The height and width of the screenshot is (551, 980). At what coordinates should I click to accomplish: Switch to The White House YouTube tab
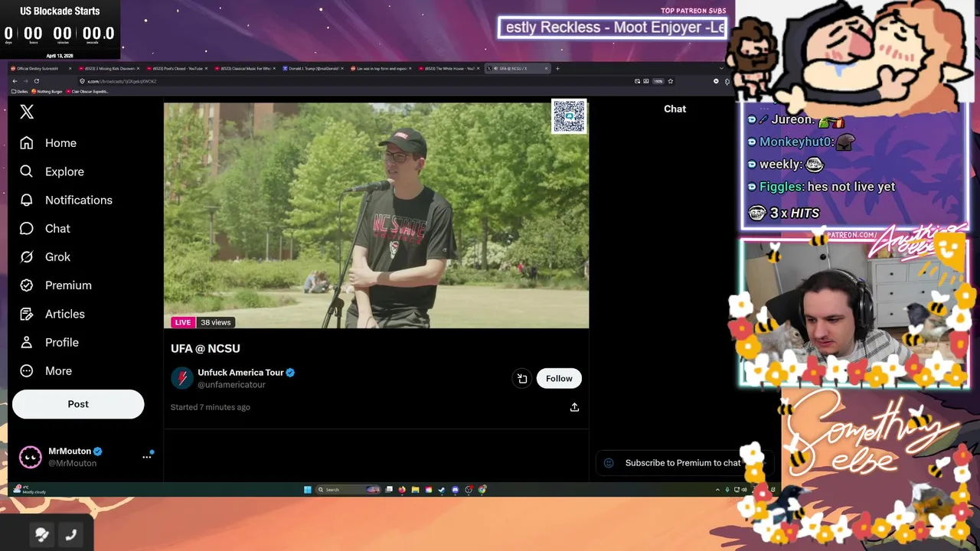[449, 69]
